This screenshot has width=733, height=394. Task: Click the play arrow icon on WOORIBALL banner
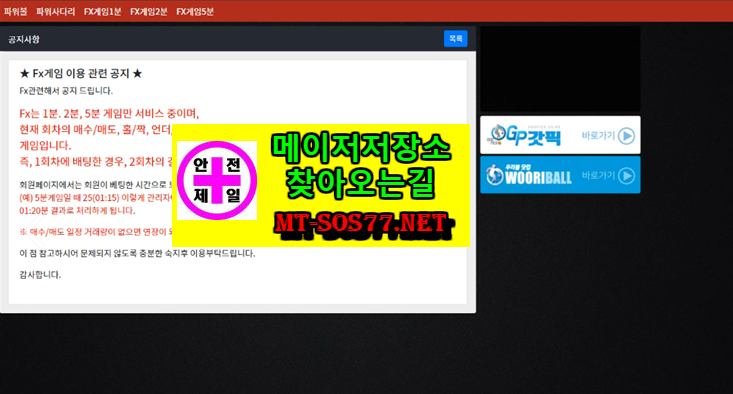626,176
